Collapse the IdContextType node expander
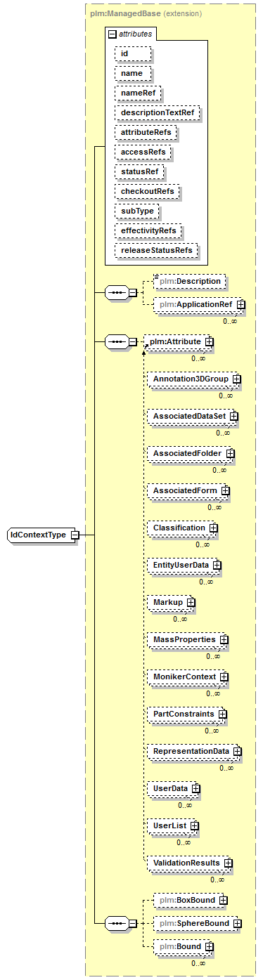The height and width of the screenshot is (980, 263). 75,535
